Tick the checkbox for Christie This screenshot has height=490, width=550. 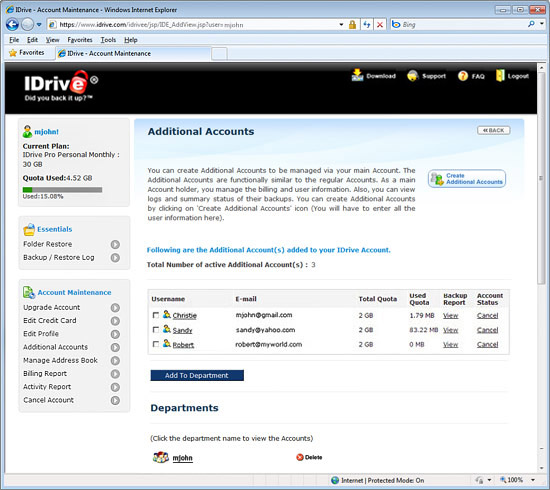(156, 315)
